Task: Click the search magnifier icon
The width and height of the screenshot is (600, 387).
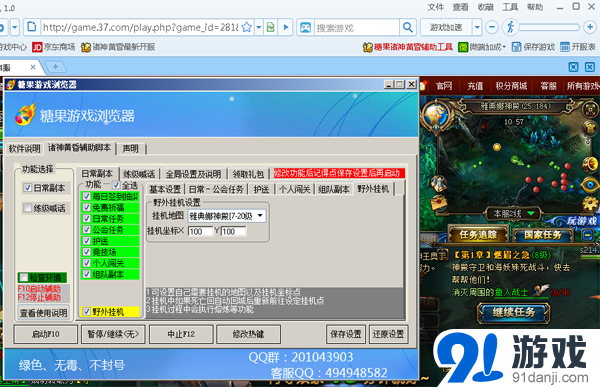Action: 408,27
